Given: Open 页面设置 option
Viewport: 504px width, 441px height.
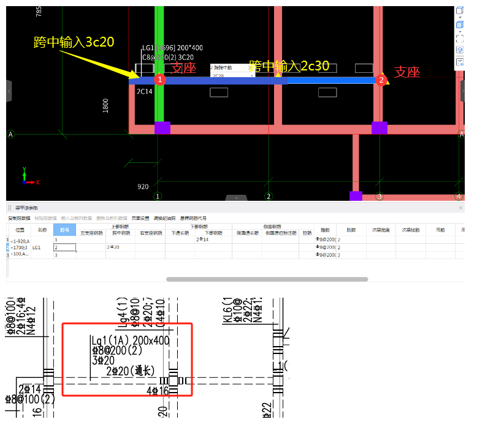Looking at the screenshot, I should coord(140,219).
